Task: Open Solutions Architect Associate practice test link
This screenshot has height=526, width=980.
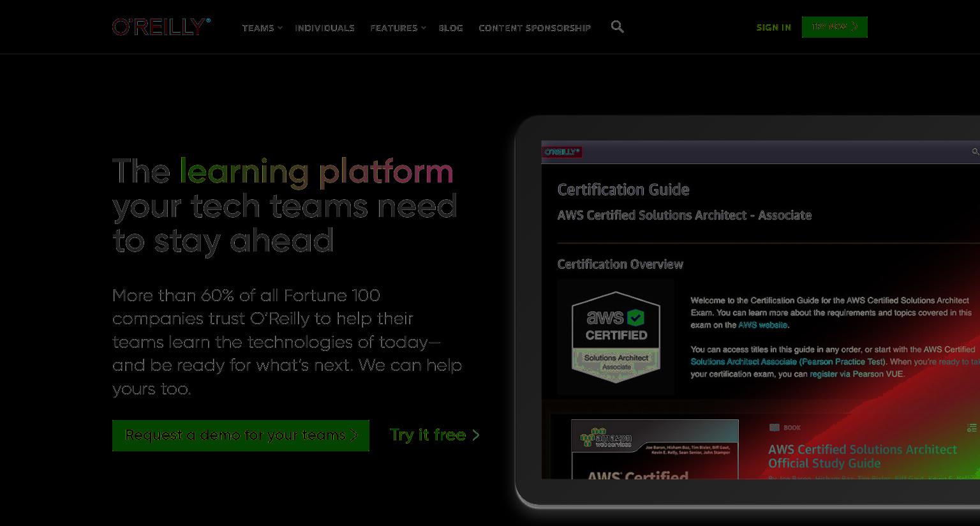Action: (x=787, y=362)
